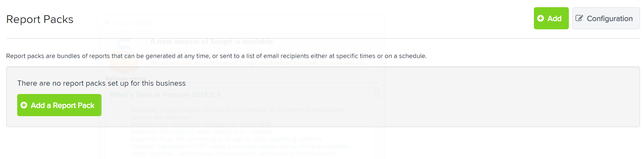Click the faint 'Would you like to update now' text
Image resolution: width=644 pixels, height=159 pixels.
click(x=258, y=63)
